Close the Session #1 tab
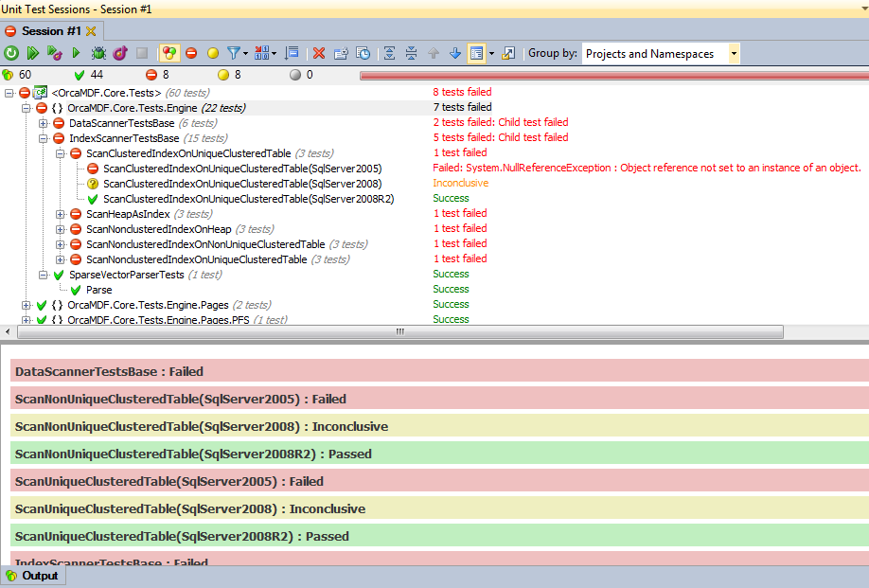The height and width of the screenshot is (588, 869). click(91, 31)
